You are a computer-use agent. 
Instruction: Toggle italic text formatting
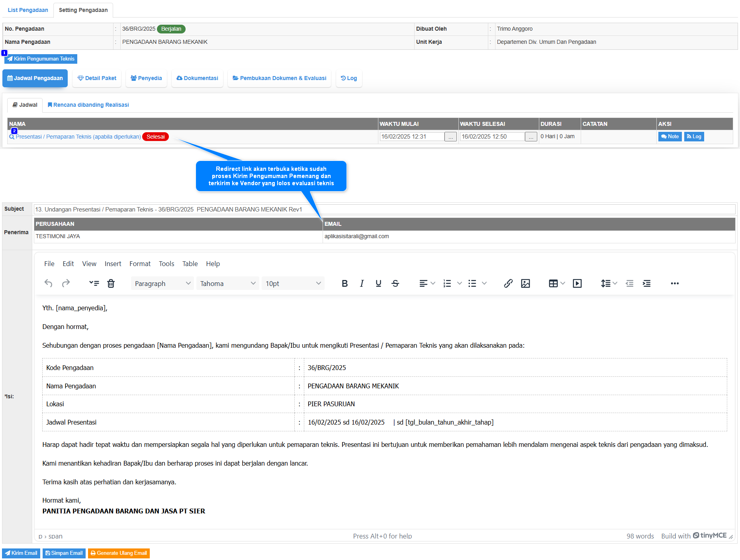(x=362, y=283)
